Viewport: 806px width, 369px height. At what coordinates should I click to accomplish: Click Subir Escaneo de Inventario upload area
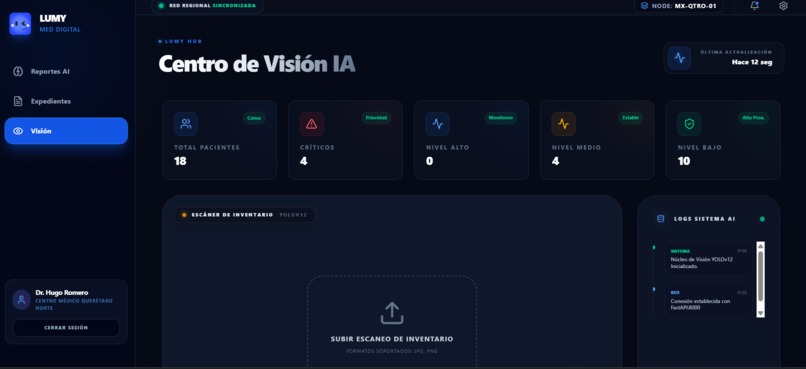click(392, 323)
